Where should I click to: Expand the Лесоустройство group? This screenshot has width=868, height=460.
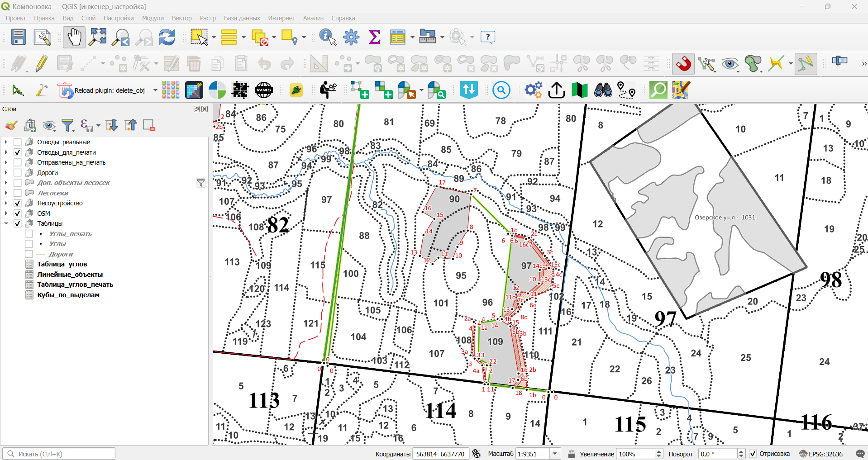point(6,203)
